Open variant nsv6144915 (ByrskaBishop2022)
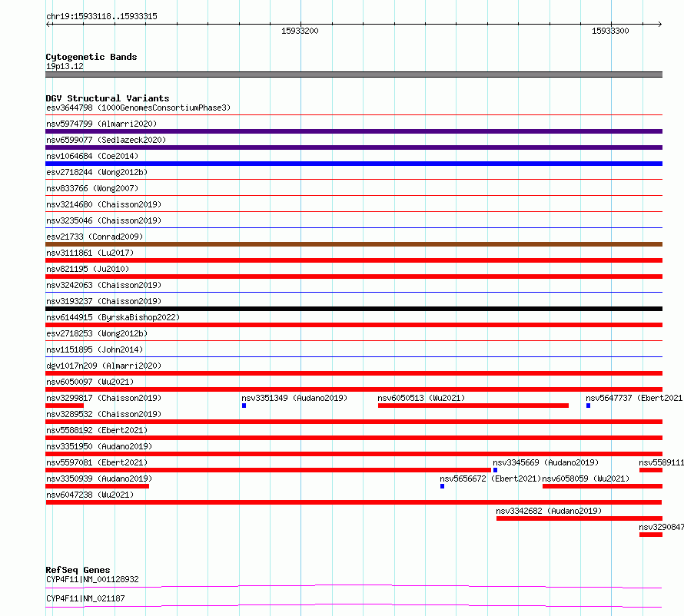 pyautogui.click(x=113, y=317)
